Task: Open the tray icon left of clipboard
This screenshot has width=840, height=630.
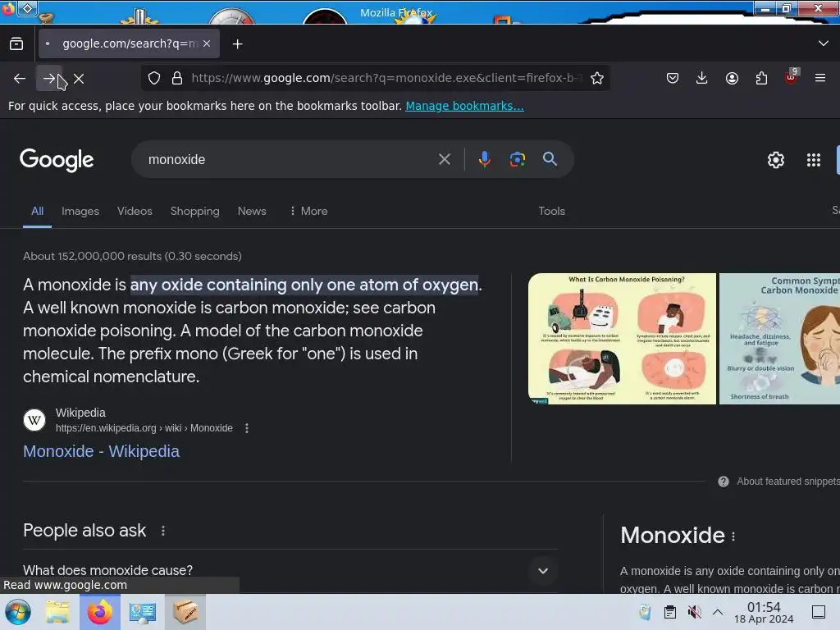Action: click(x=645, y=612)
